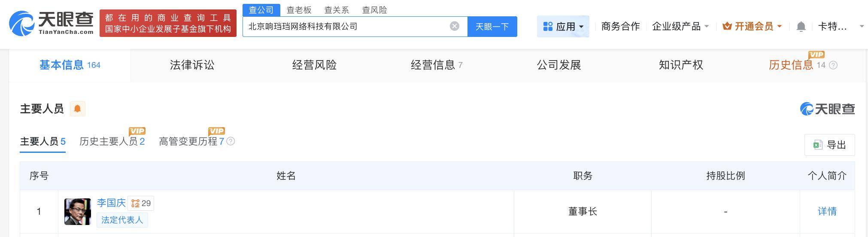868x237 pixels.
Task: Clear the search box with the X icon
Action: (x=454, y=26)
